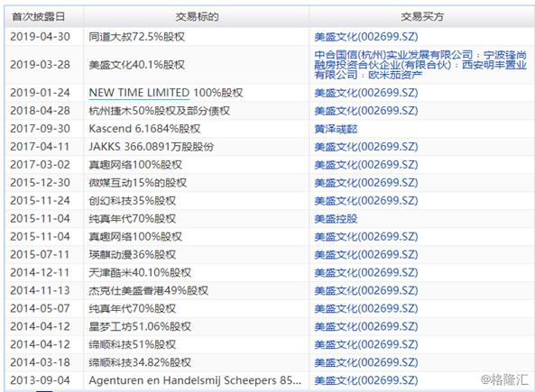535x392 pixels.
Task: Open 美盛文化 buyer link in 2014-03-18 row
Action: point(365,362)
